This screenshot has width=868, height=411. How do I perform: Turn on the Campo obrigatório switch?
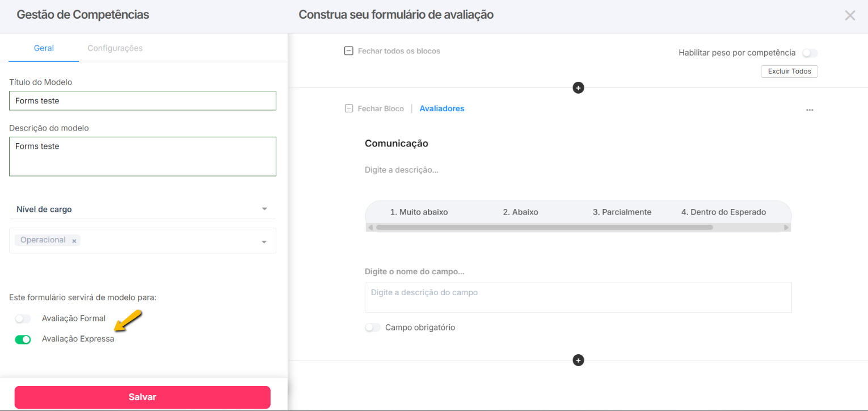point(372,328)
